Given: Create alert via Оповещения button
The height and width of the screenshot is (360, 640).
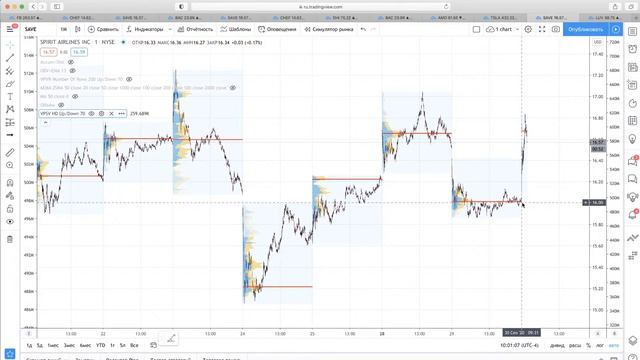Looking at the screenshot, I should click(277, 29).
